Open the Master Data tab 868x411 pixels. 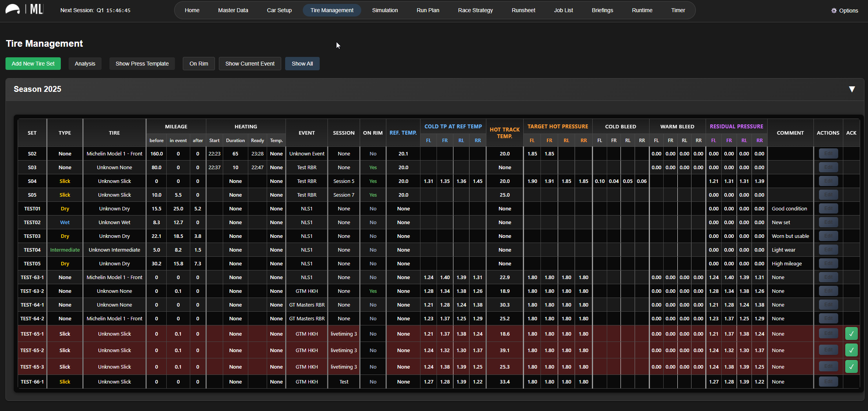[233, 10]
